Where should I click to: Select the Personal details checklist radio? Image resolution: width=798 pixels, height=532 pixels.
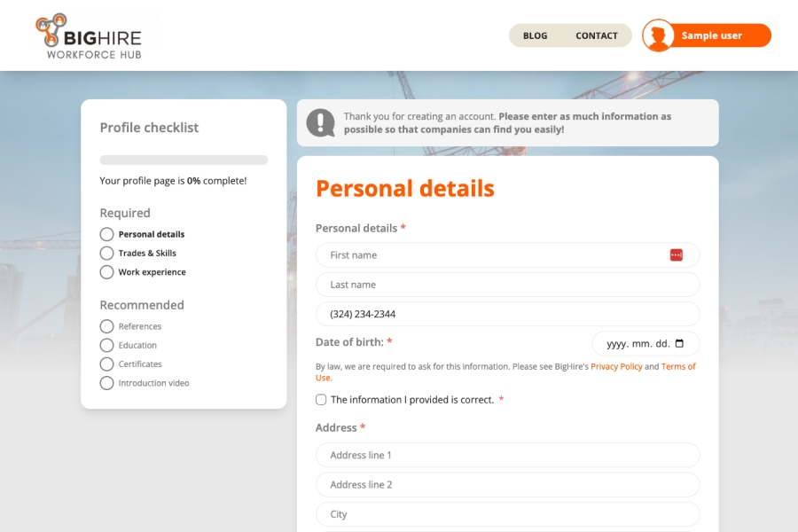pyautogui.click(x=106, y=234)
